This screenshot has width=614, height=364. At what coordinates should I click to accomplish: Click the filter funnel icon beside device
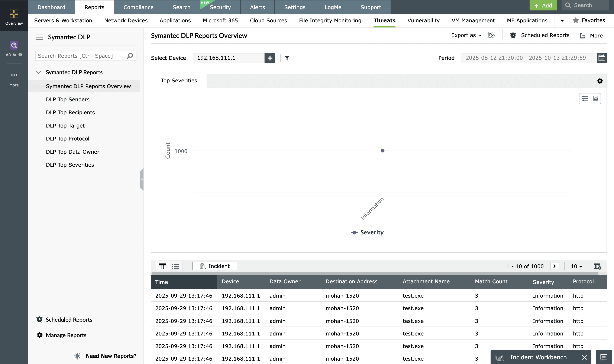coord(287,58)
